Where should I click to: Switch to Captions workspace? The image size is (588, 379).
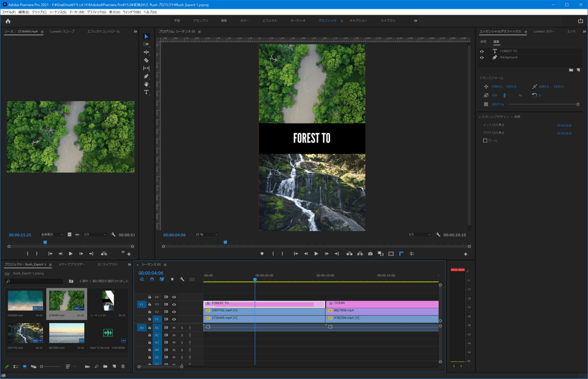tap(359, 20)
